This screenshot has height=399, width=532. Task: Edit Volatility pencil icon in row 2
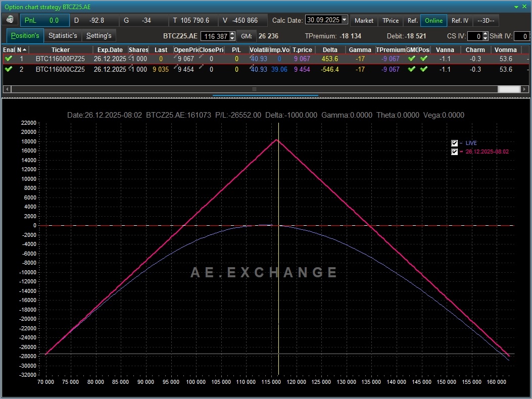click(x=252, y=68)
